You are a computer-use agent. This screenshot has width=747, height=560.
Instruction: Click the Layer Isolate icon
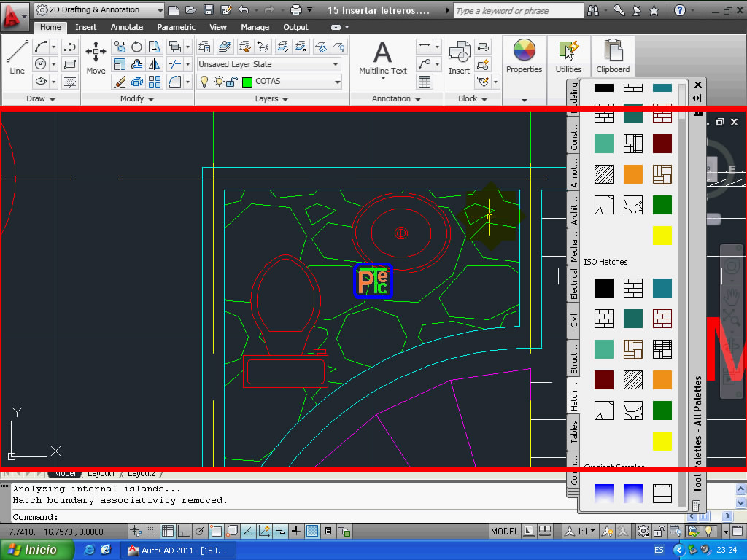pos(283,47)
